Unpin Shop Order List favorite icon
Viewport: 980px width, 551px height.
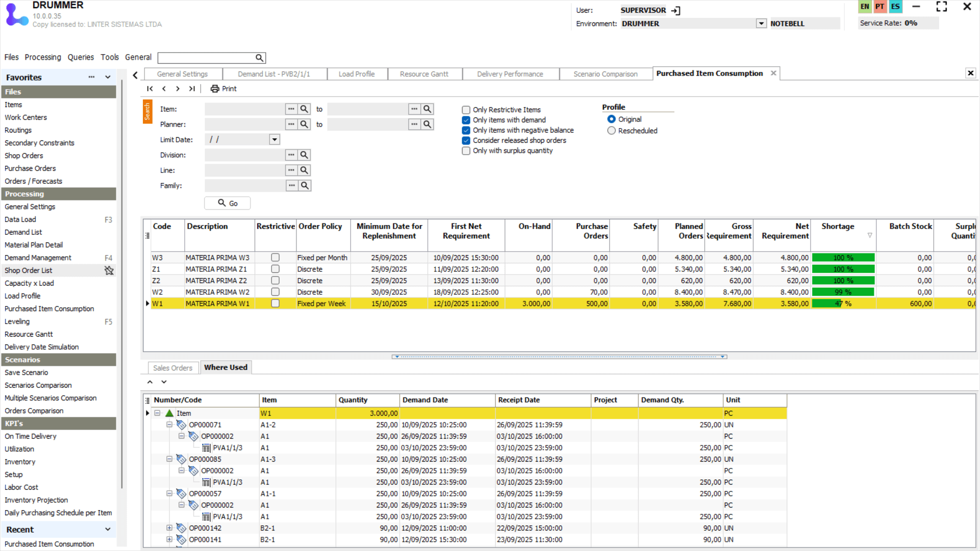point(109,270)
